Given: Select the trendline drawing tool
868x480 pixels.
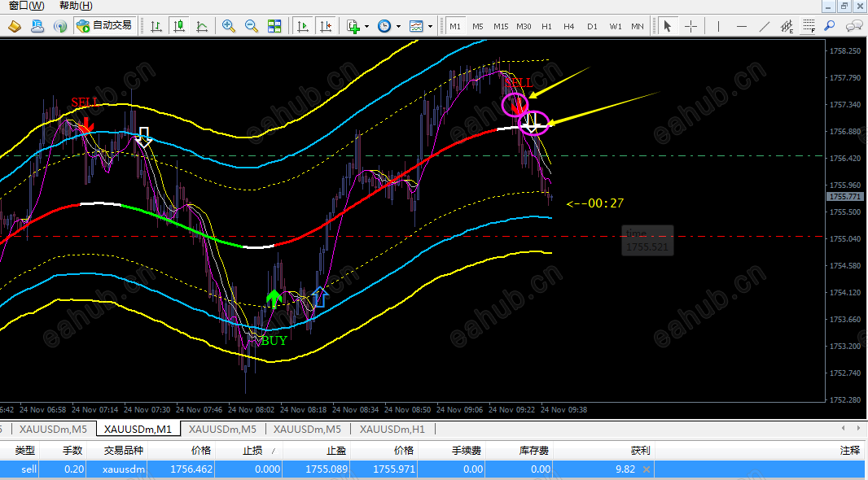Looking at the screenshot, I should tap(765, 26).
